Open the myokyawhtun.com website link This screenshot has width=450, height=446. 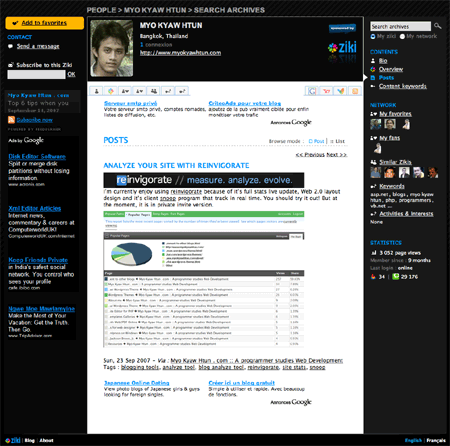click(x=180, y=53)
